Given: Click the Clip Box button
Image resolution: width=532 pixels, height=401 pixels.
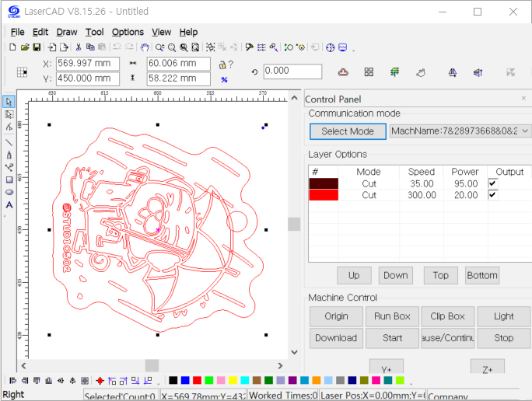Looking at the screenshot, I should click(447, 316).
